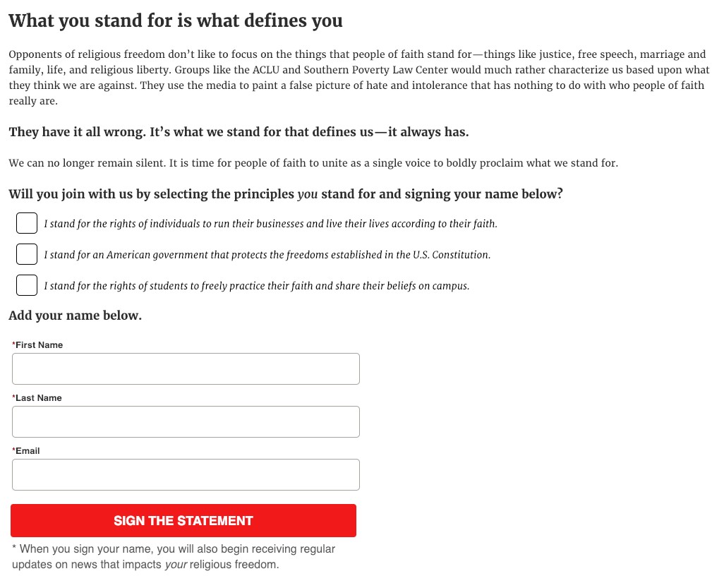The width and height of the screenshot is (724, 588).
Task: Click the statement text about the U.S. Constitution
Action: pos(267,255)
